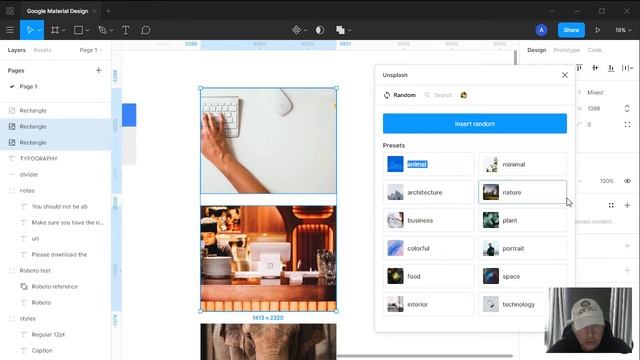
Task: Open the Move tool dropdown arrow
Action: (x=39, y=30)
